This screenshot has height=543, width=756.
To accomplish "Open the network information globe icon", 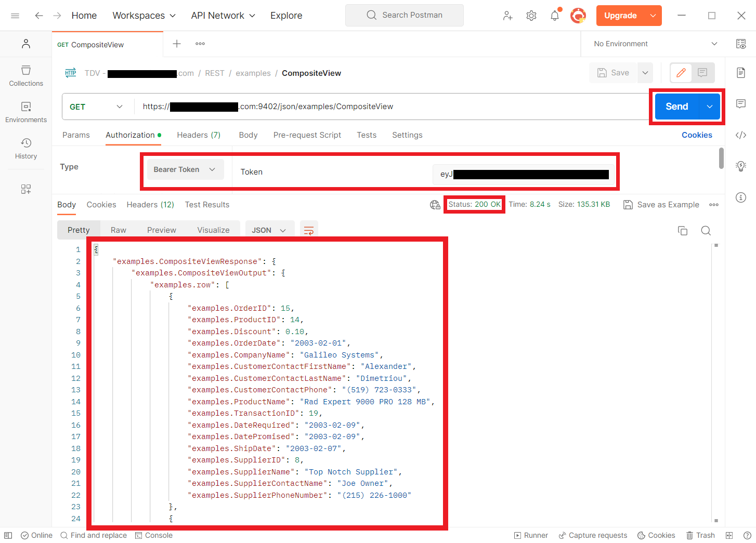I will 435,205.
